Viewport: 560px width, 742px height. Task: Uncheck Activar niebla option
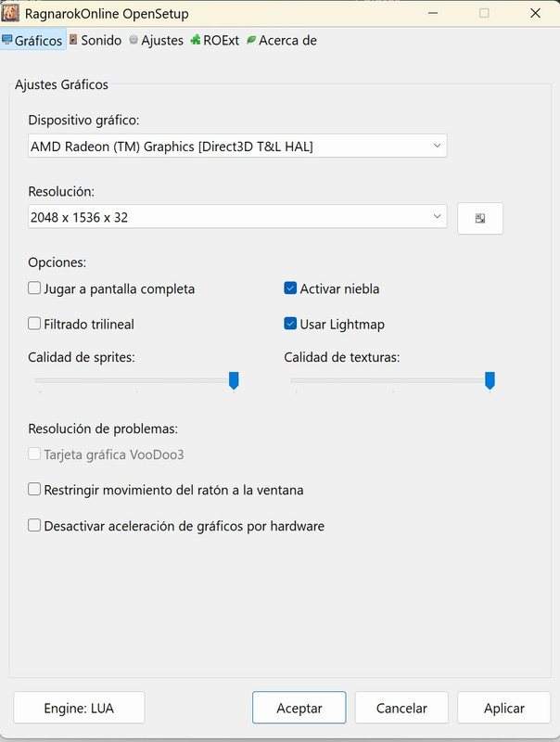(291, 288)
